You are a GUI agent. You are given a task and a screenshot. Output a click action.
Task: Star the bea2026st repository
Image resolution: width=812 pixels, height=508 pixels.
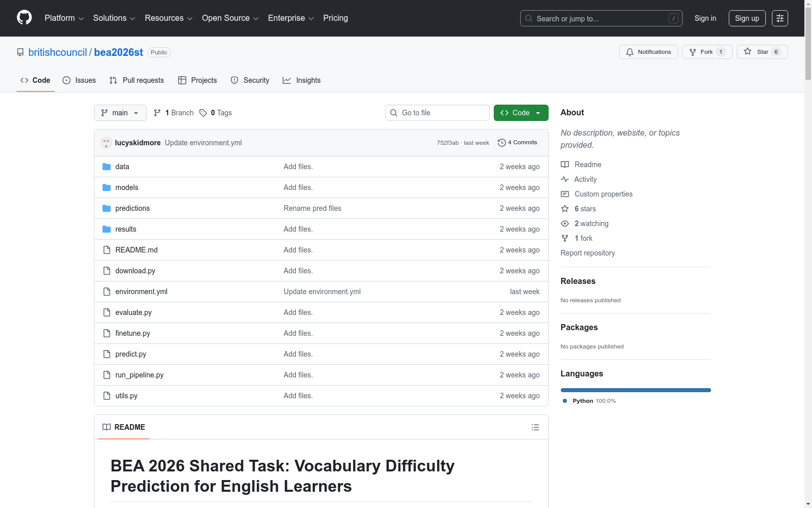pos(762,52)
